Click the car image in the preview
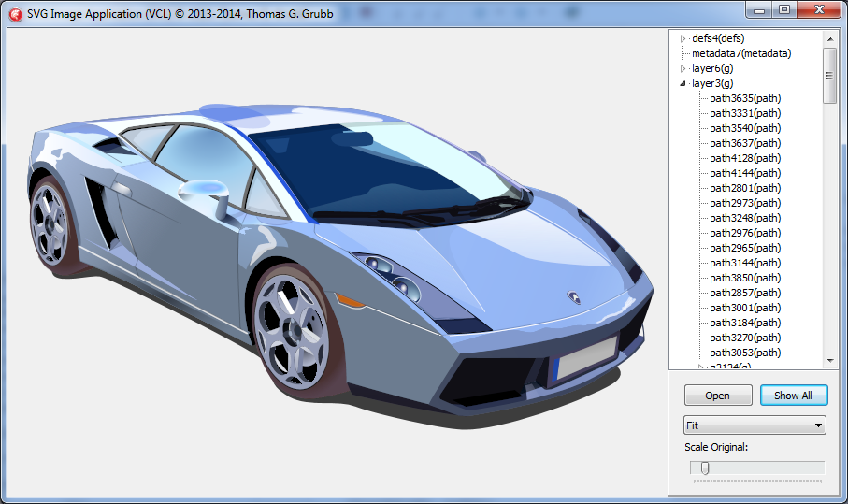This screenshot has height=504, width=848. [x=337, y=252]
